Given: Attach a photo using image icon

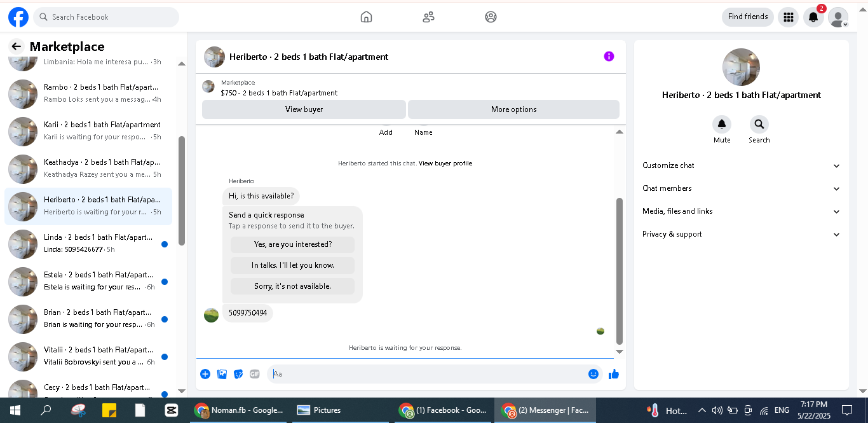Looking at the screenshot, I should pos(222,374).
